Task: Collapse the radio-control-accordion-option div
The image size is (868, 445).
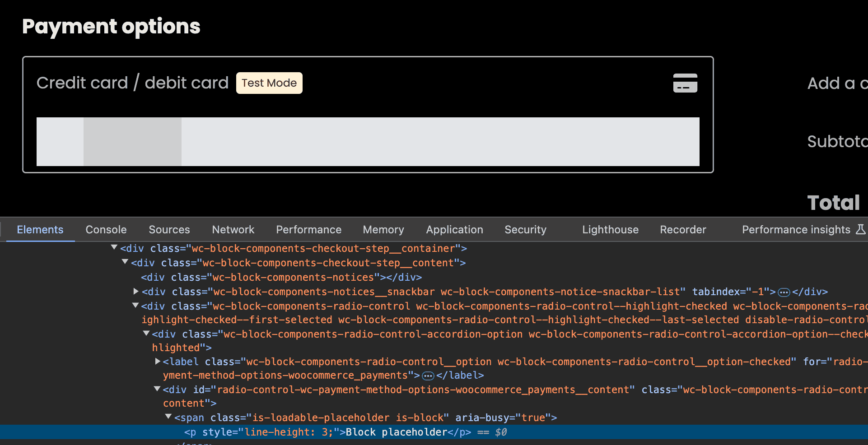Action: click(146, 334)
